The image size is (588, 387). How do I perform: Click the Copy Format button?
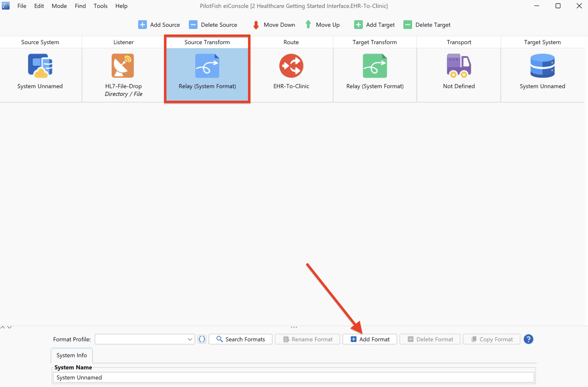click(x=492, y=339)
